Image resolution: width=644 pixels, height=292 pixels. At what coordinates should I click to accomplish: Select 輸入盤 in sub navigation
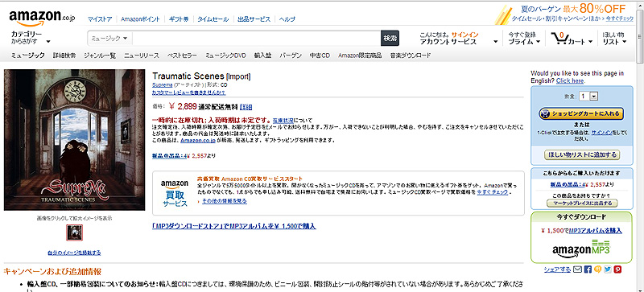[x=262, y=55]
